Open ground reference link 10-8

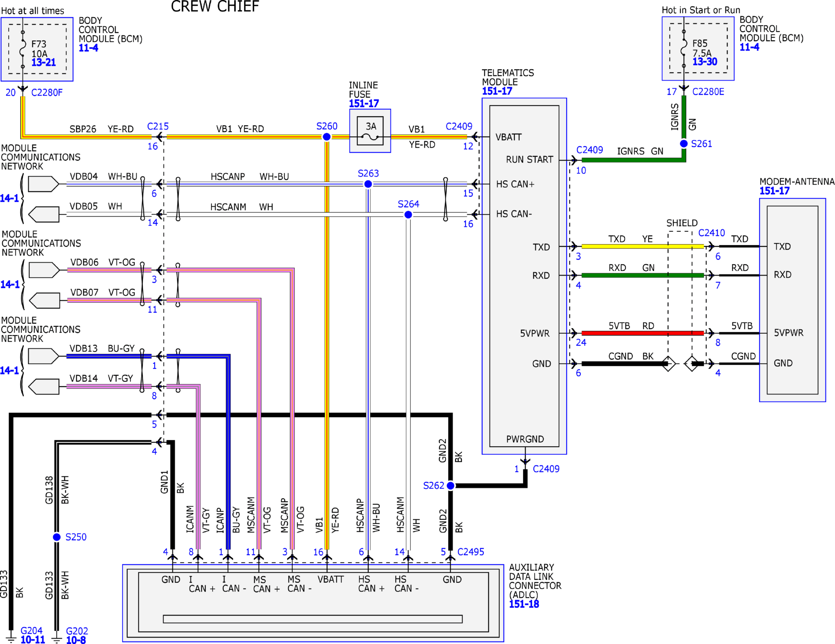[76, 640]
